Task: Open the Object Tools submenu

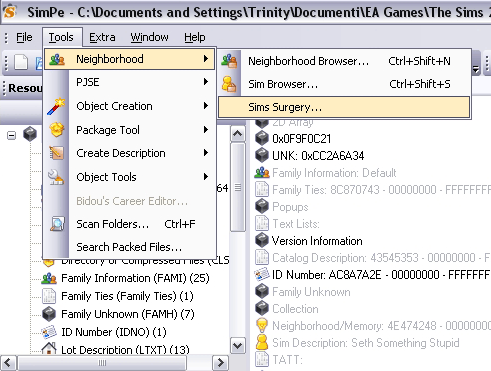Action: click(x=129, y=177)
